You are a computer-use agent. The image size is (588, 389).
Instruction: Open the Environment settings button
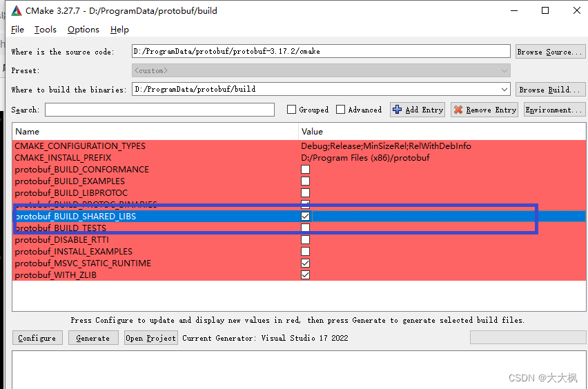pos(554,110)
